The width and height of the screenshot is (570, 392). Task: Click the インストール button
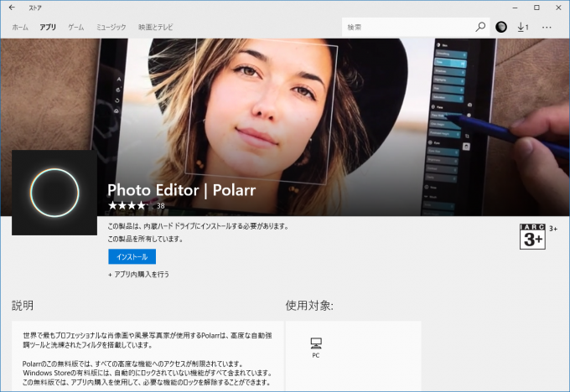pos(132,256)
